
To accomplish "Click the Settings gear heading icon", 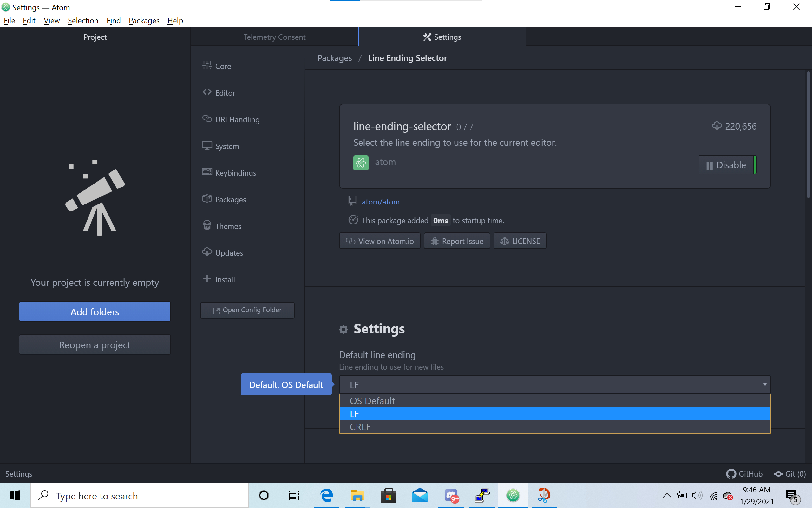I will [343, 330].
